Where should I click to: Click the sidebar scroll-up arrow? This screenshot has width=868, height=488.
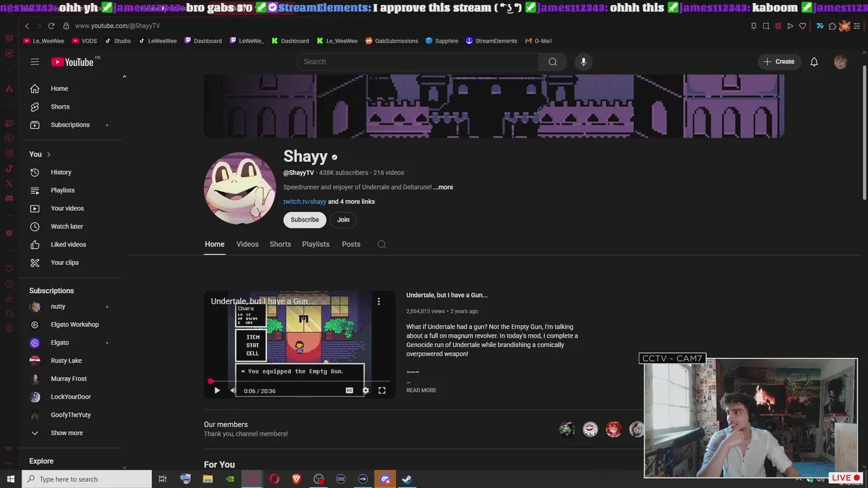pyautogui.click(x=124, y=77)
